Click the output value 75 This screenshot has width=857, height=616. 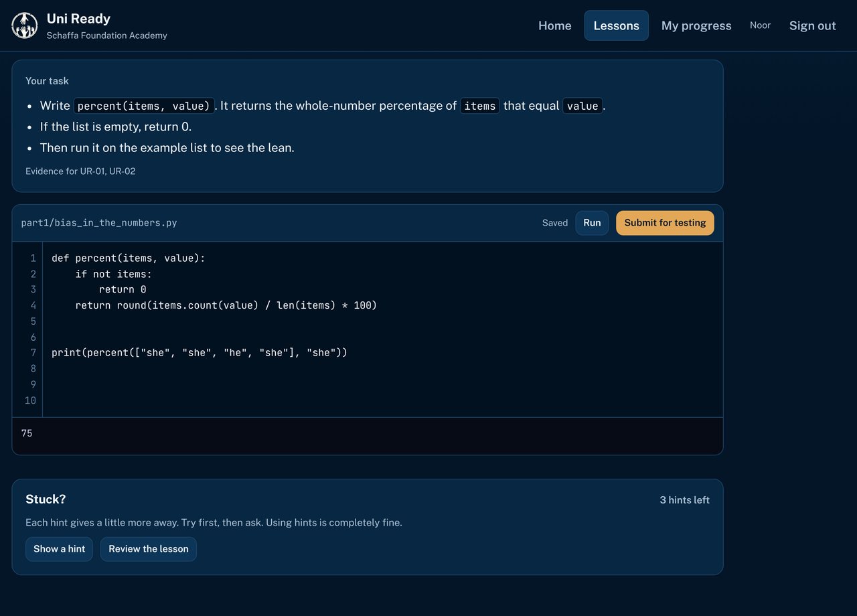27,433
